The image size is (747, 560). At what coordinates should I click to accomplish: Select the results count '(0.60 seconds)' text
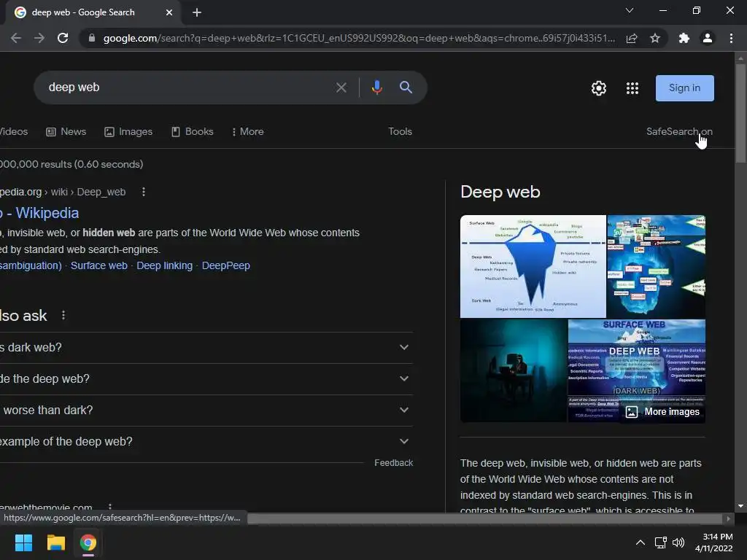tap(109, 164)
